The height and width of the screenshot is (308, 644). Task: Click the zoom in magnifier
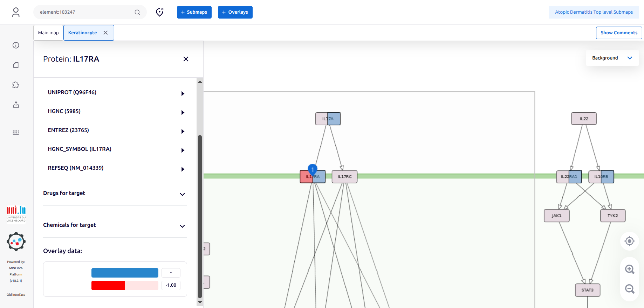pyautogui.click(x=630, y=269)
